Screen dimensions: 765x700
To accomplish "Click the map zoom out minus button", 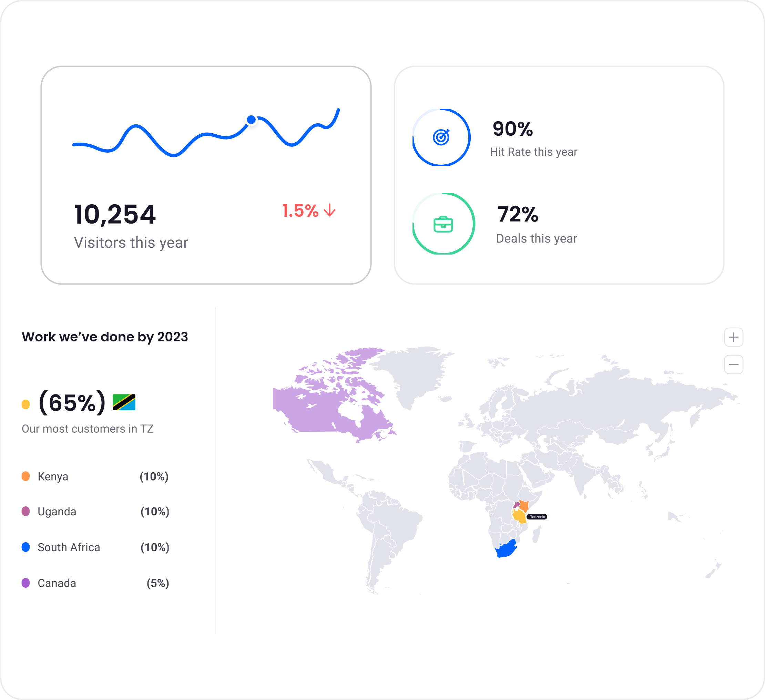I will click(x=733, y=364).
